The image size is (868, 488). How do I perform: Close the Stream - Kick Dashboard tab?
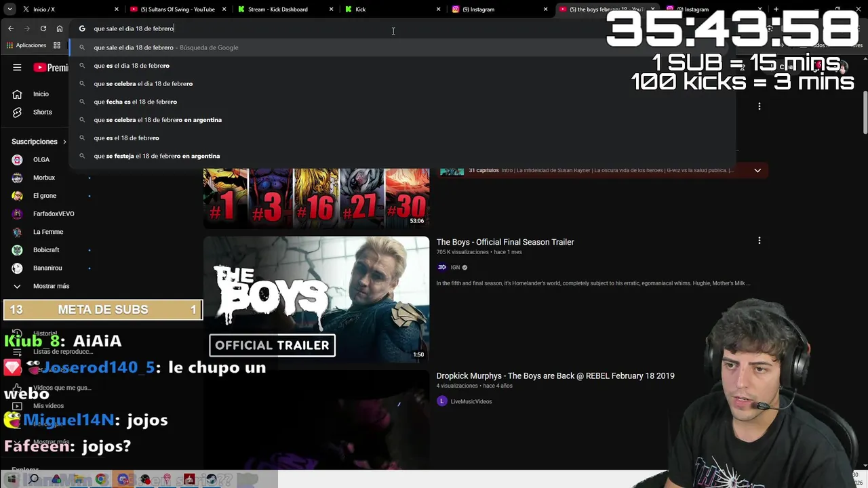click(x=332, y=9)
